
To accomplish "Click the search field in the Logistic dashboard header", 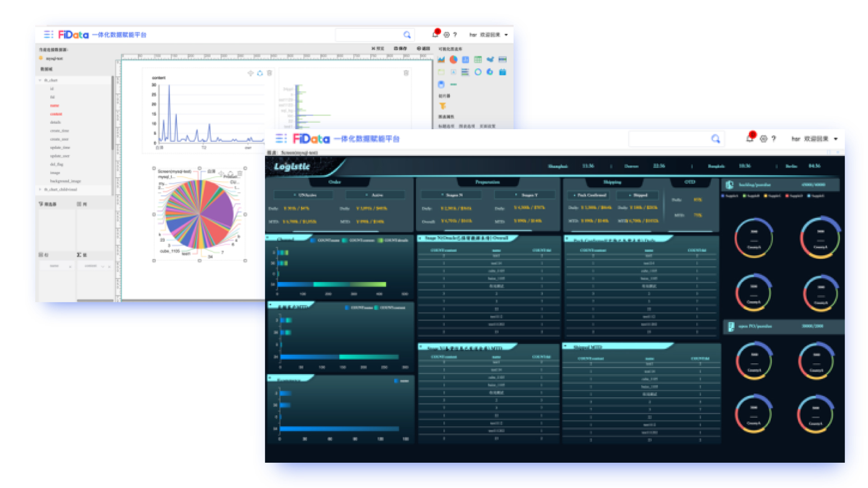I will tap(669, 139).
